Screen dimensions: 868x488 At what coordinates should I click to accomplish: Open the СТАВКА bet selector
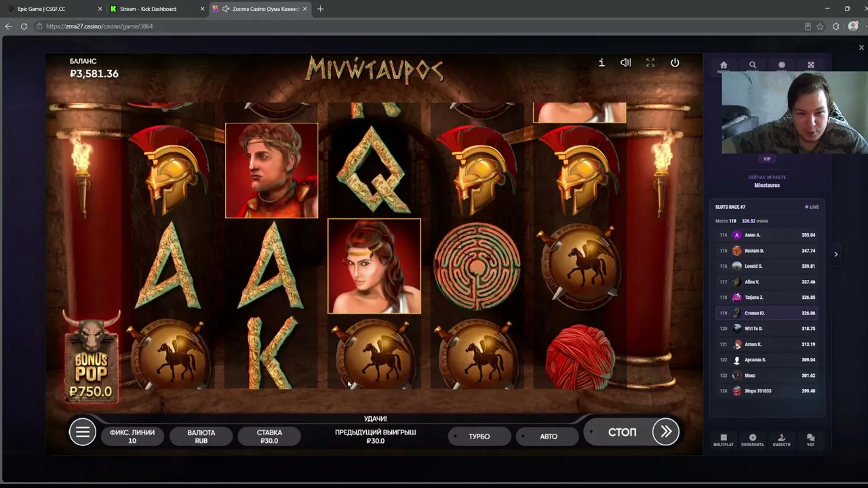(x=269, y=436)
